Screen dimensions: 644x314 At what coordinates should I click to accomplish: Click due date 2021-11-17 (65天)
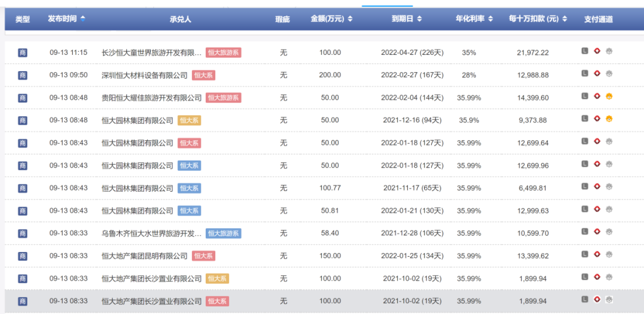coord(413,188)
